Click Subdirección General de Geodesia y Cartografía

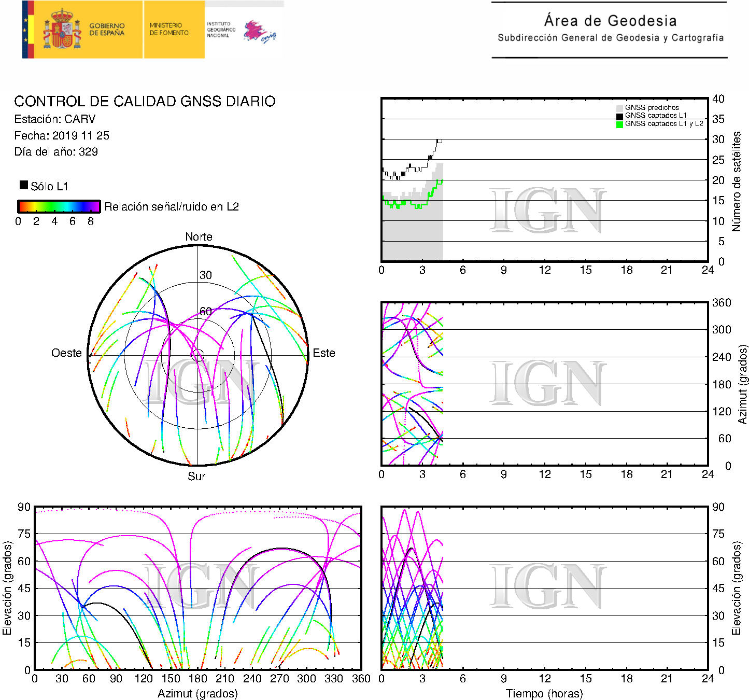click(611, 38)
